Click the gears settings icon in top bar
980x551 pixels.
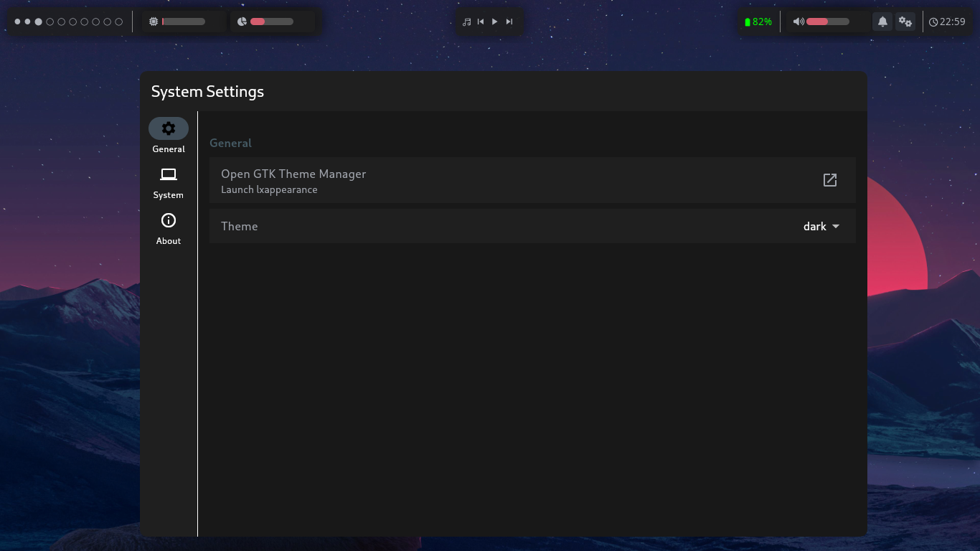(x=905, y=22)
